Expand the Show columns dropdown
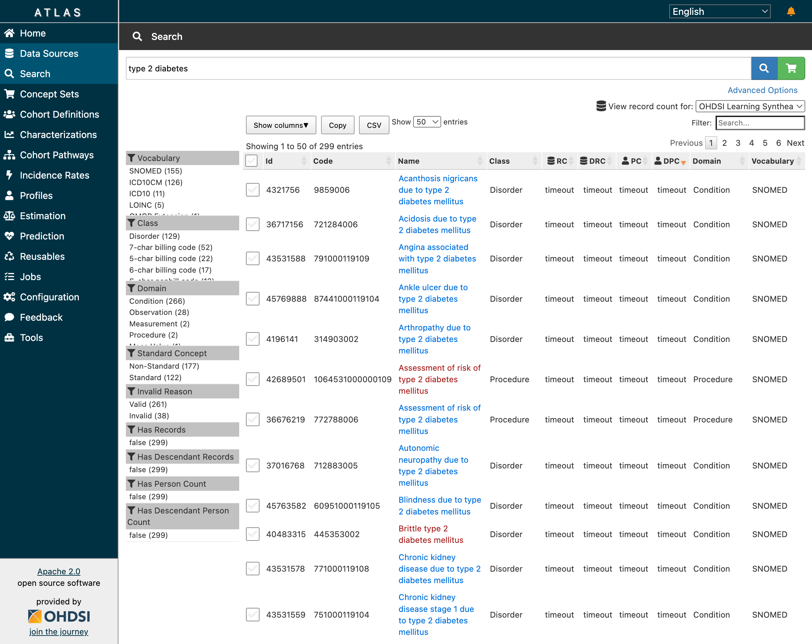Viewport: 812px width, 644px height. [280, 125]
